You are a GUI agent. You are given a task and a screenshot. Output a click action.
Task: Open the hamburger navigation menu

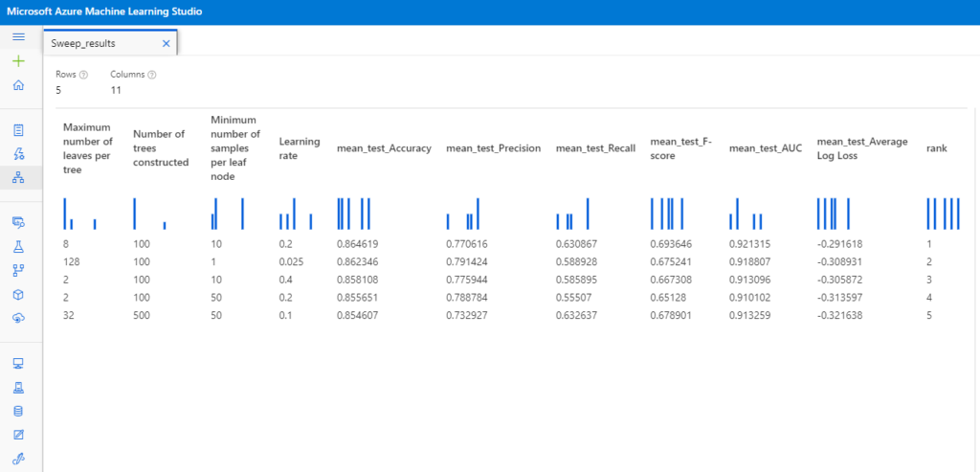click(19, 37)
